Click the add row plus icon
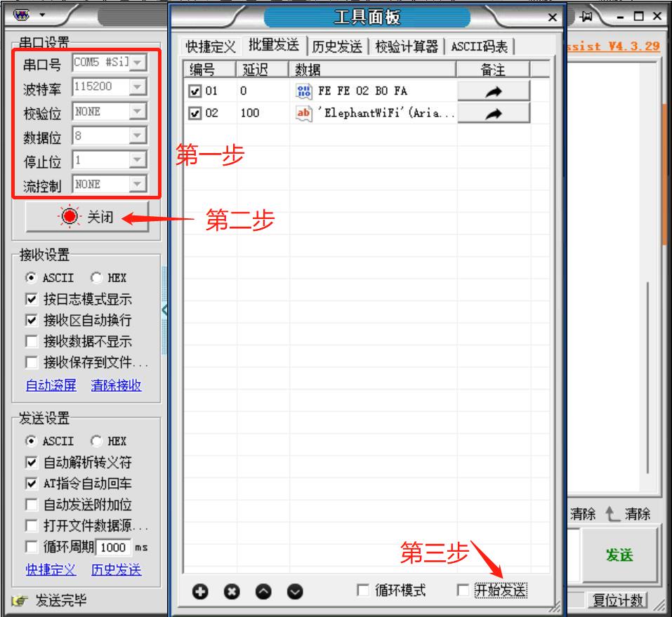 pyautogui.click(x=201, y=592)
